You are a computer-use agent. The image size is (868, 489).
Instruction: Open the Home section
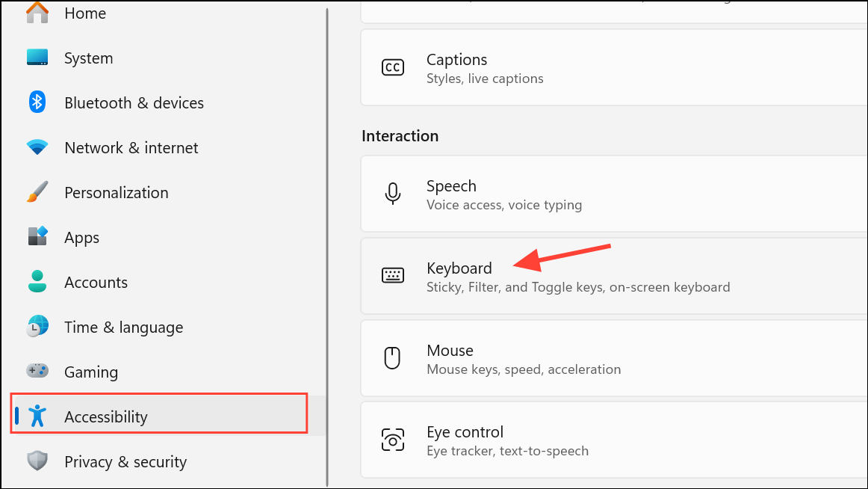[84, 13]
